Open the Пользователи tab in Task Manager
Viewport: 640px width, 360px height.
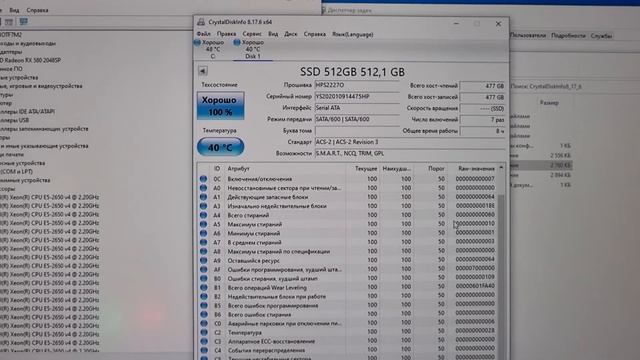click(528, 36)
